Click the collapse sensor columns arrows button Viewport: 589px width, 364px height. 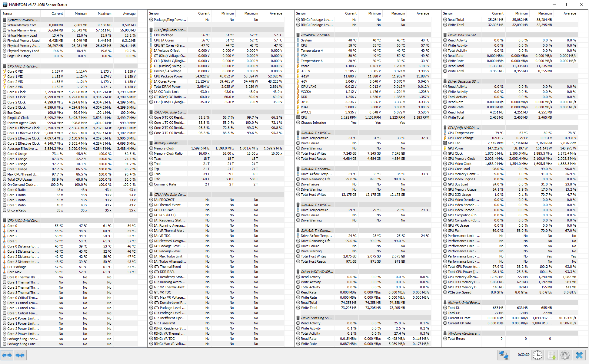[20, 355]
